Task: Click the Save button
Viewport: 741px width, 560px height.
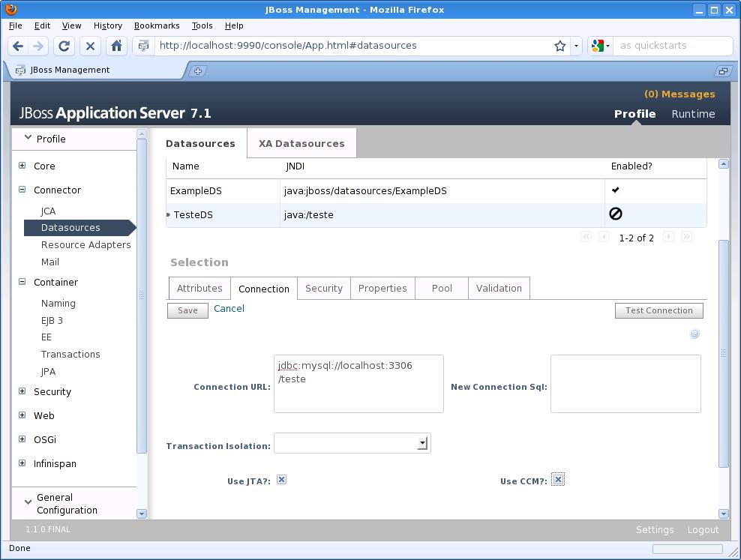Action: point(187,310)
